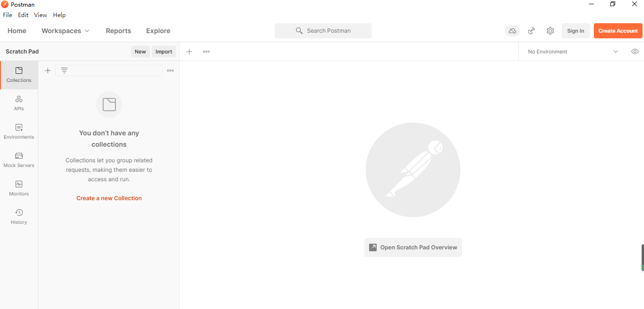Click the Search Postman field

coord(323,31)
